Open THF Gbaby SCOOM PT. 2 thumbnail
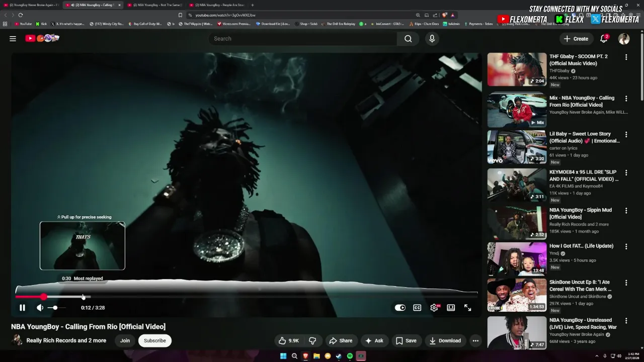Viewport: 644px width, 362px height. 517,69
